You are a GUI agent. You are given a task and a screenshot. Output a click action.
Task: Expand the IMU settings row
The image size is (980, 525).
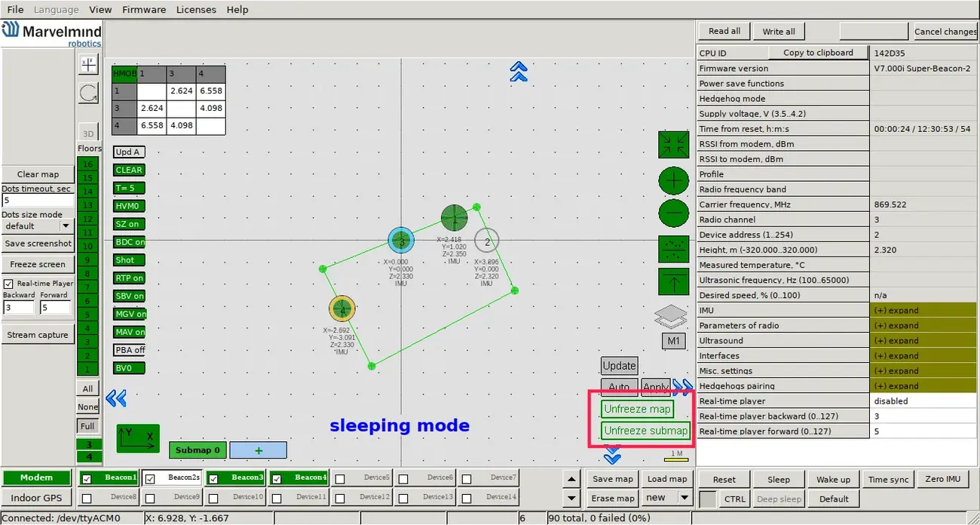(x=923, y=310)
